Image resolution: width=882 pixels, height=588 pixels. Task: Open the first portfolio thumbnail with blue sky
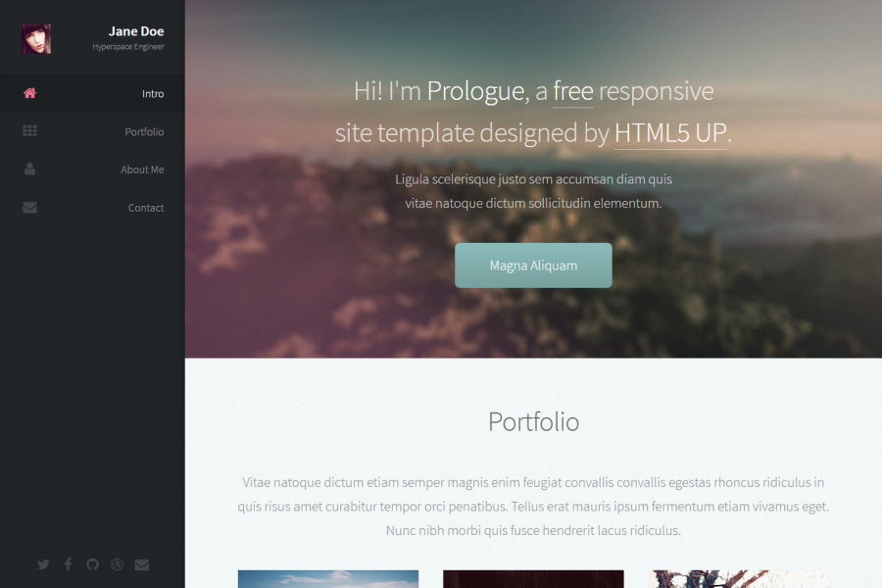327,578
